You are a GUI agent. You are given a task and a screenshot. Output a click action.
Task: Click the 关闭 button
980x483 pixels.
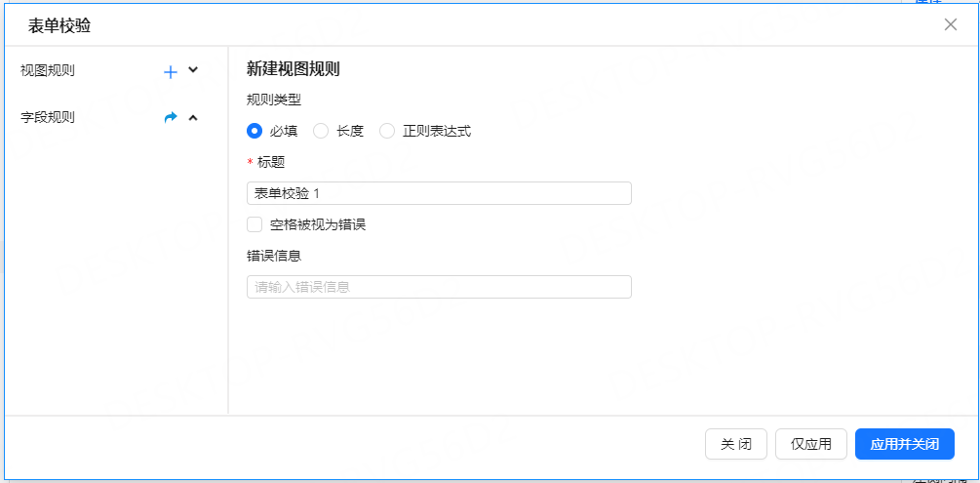coord(735,444)
